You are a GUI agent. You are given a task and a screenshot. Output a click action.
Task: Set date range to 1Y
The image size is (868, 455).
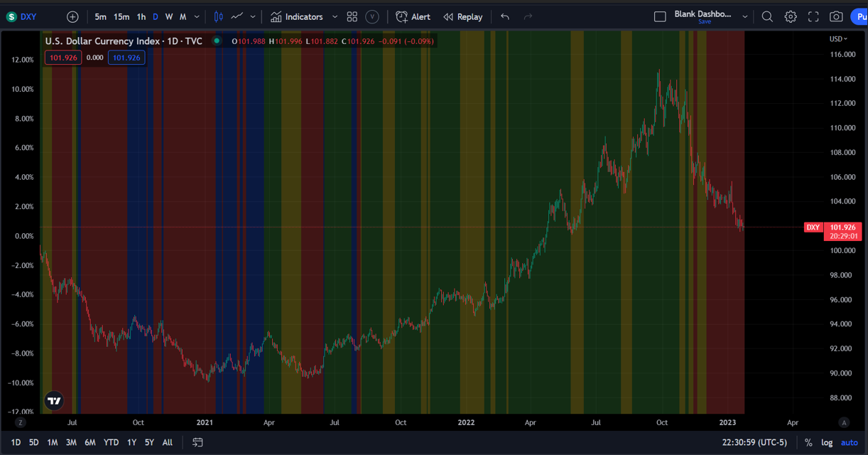[131, 442]
